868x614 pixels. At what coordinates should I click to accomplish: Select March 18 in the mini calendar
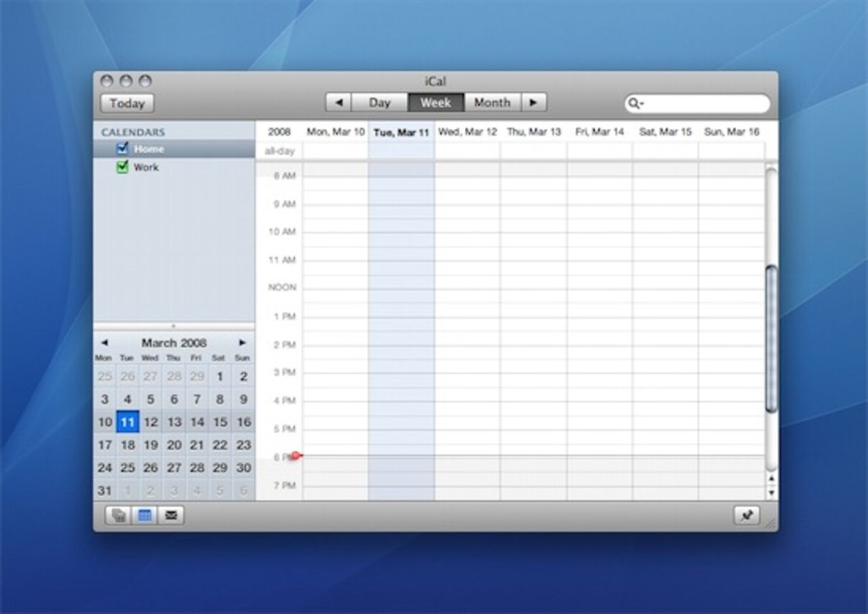(127, 445)
